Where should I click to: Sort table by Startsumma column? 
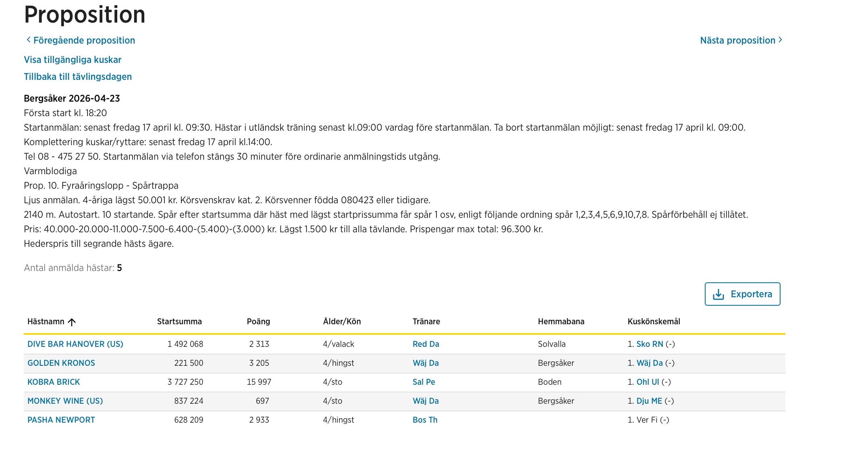tap(179, 321)
